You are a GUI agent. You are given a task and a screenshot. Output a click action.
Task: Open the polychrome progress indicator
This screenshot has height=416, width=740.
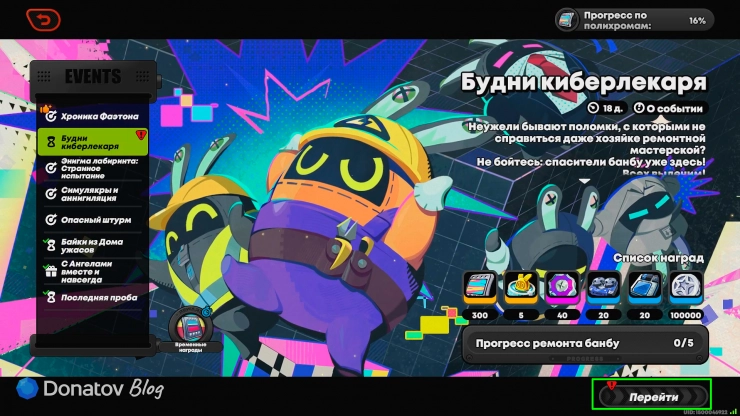click(634, 20)
